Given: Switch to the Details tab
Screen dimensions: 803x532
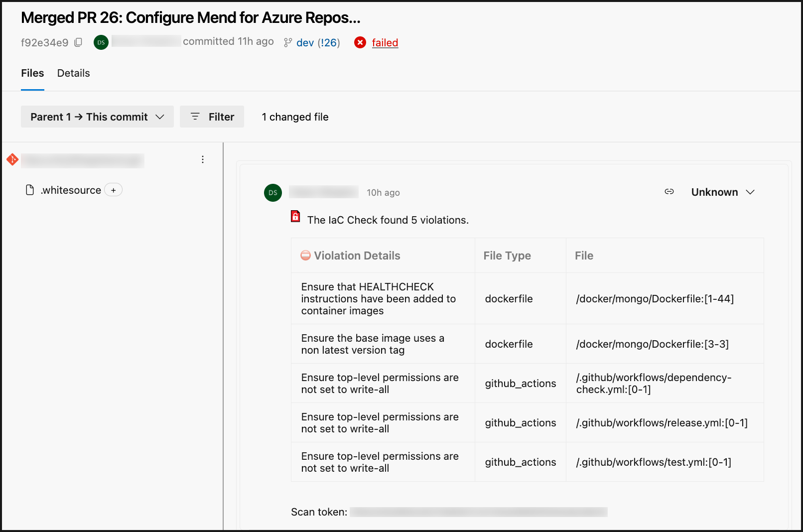Looking at the screenshot, I should pyautogui.click(x=73, y=73).
